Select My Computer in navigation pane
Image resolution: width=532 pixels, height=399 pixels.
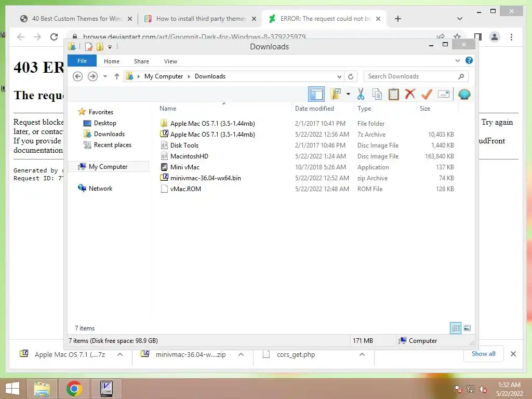(109, 167)
